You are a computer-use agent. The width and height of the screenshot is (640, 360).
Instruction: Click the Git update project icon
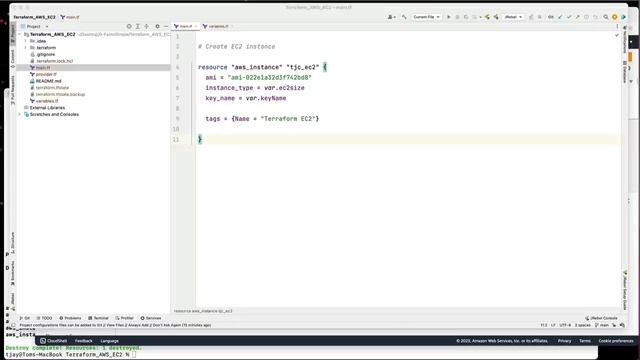[x=560, y=17]
